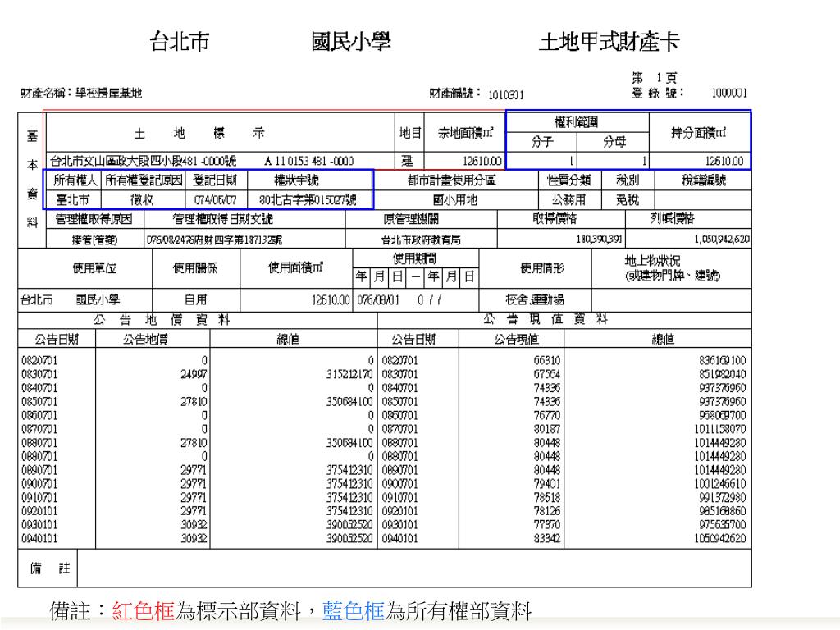
Task: Select the land code A 11 0153 481-0000
Action: 309,161
